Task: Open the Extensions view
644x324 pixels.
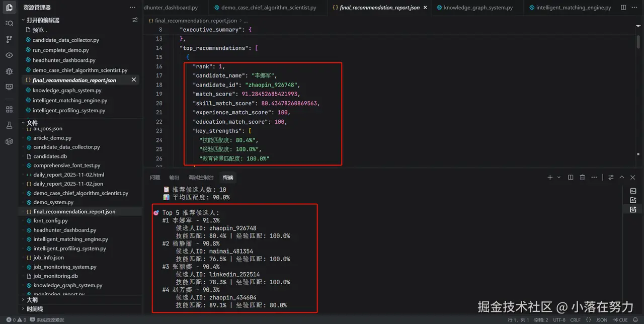Action: point(9,109)
